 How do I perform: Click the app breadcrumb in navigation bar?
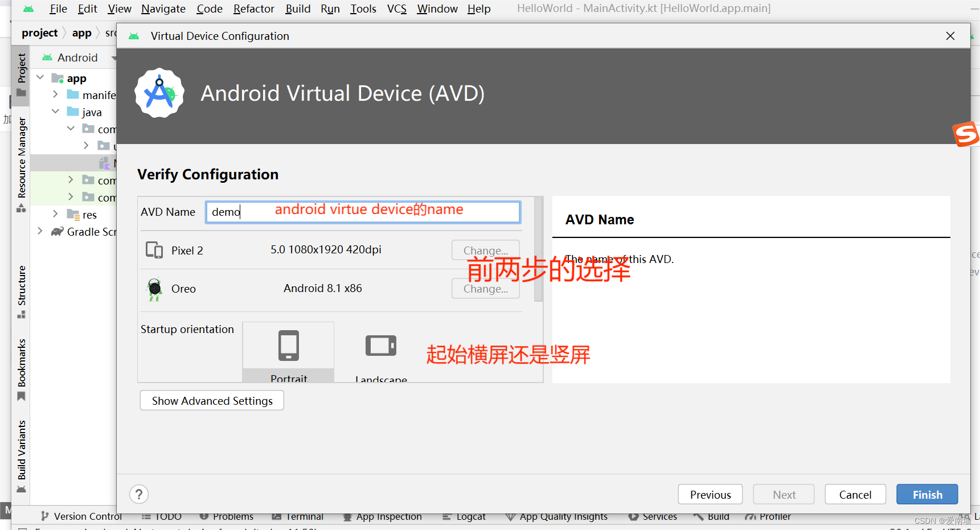coord(81,32)
